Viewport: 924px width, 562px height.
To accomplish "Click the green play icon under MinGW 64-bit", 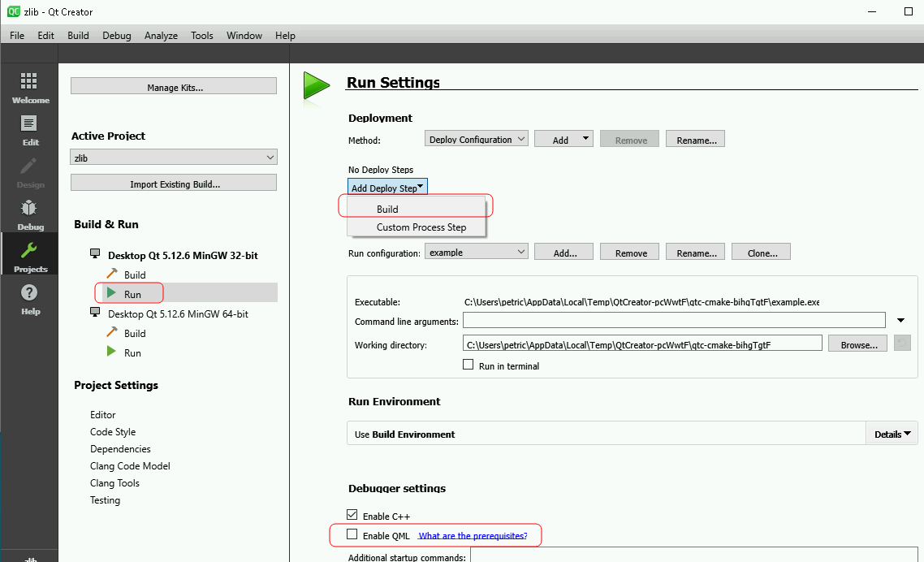I will point(110,352).
